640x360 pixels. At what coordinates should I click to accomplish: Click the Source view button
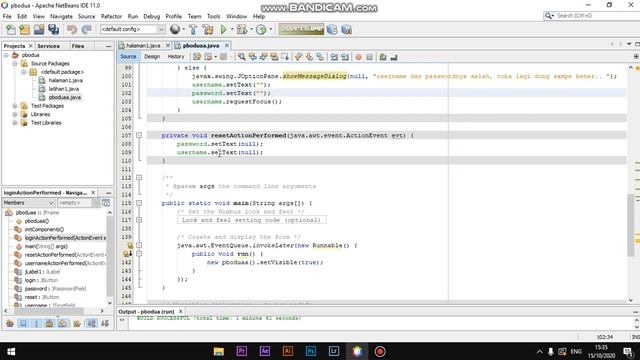coord(128,57)
